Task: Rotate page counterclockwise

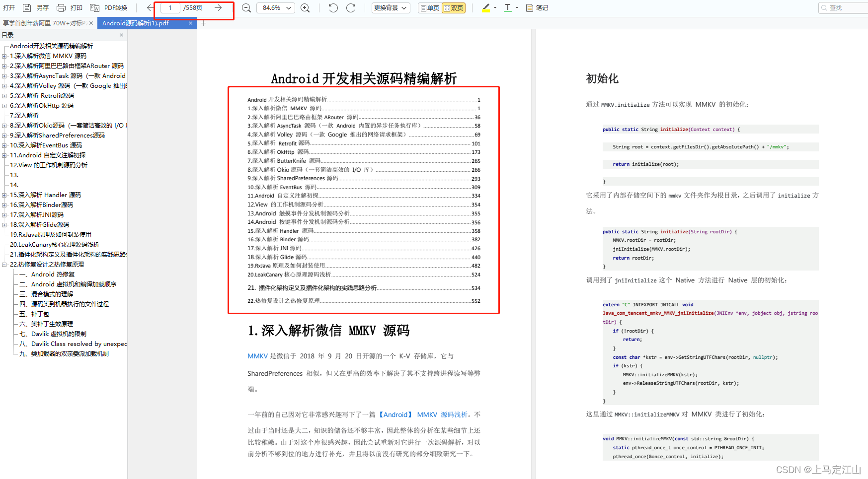Action: click(333, 8)
